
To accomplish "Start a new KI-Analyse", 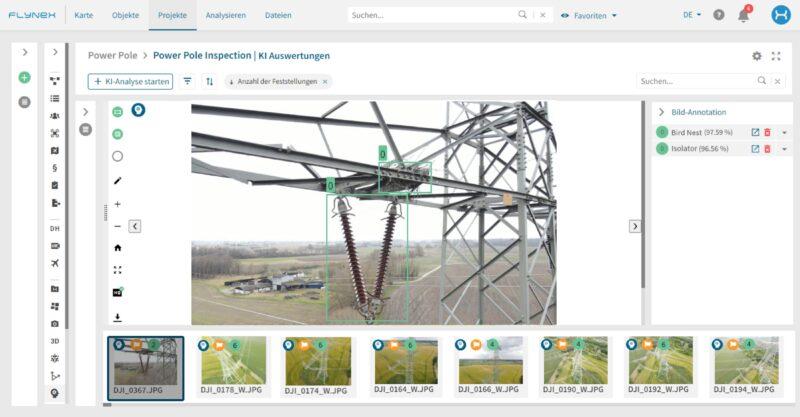I will pos(131,81).
